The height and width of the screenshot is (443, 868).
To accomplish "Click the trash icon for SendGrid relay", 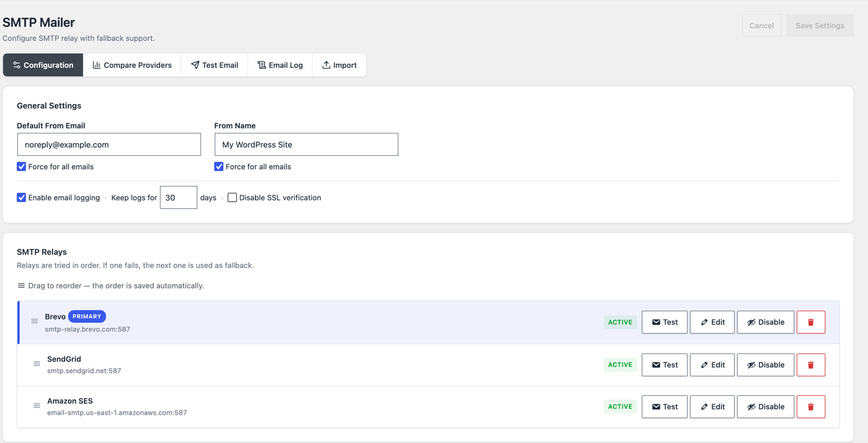I will [810, 365].
